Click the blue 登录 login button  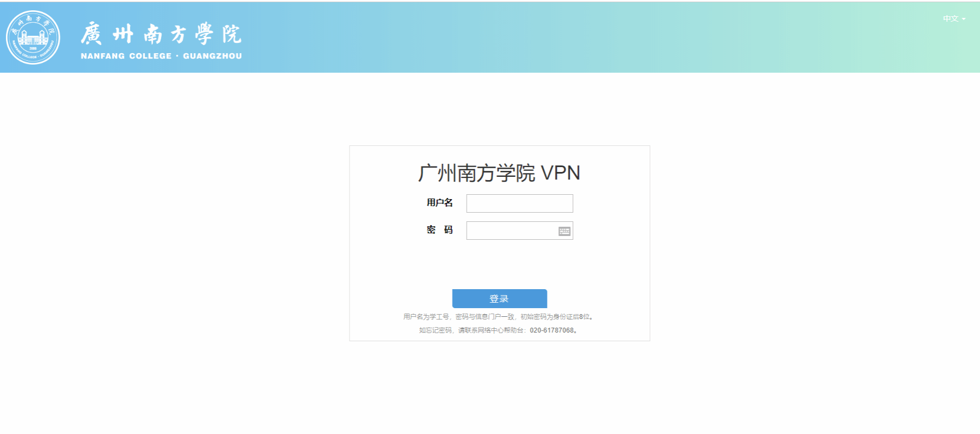click(x=499, y=298)
